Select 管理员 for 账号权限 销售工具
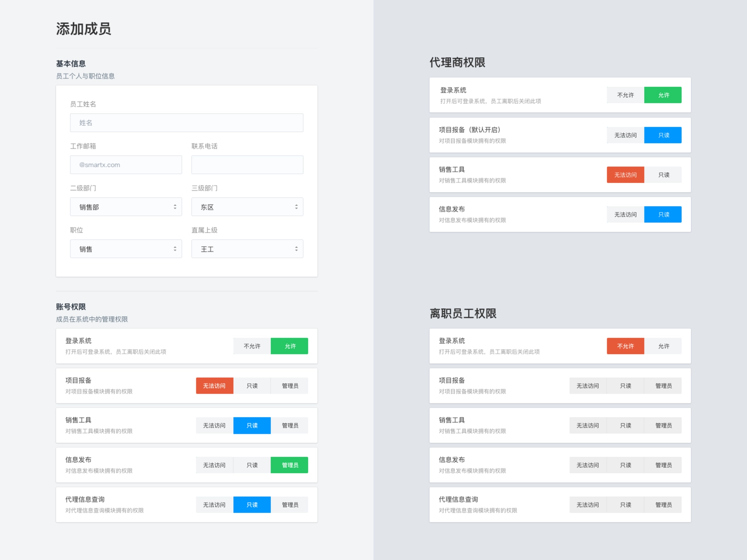 click(x=290, y=425)
